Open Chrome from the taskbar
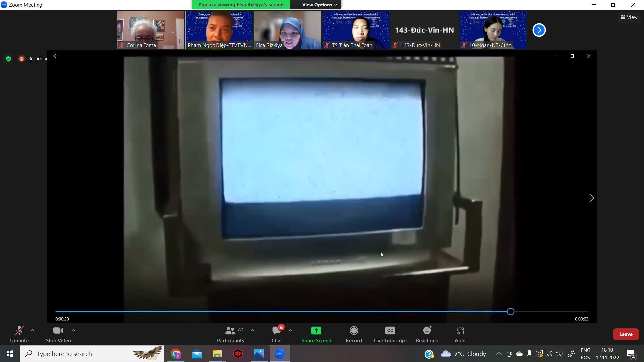This screenshot has height=362, width=644. pyautogui.click(x=176, y=354)
